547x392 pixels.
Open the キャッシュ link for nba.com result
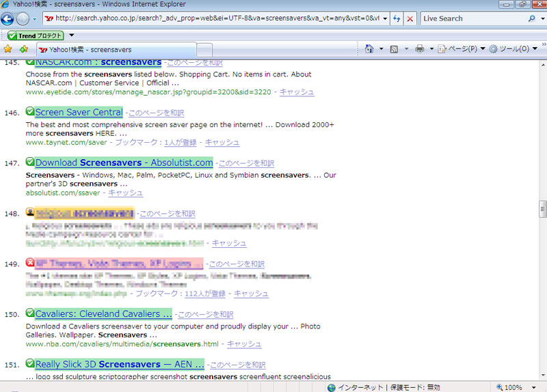[x=244, y=344]
